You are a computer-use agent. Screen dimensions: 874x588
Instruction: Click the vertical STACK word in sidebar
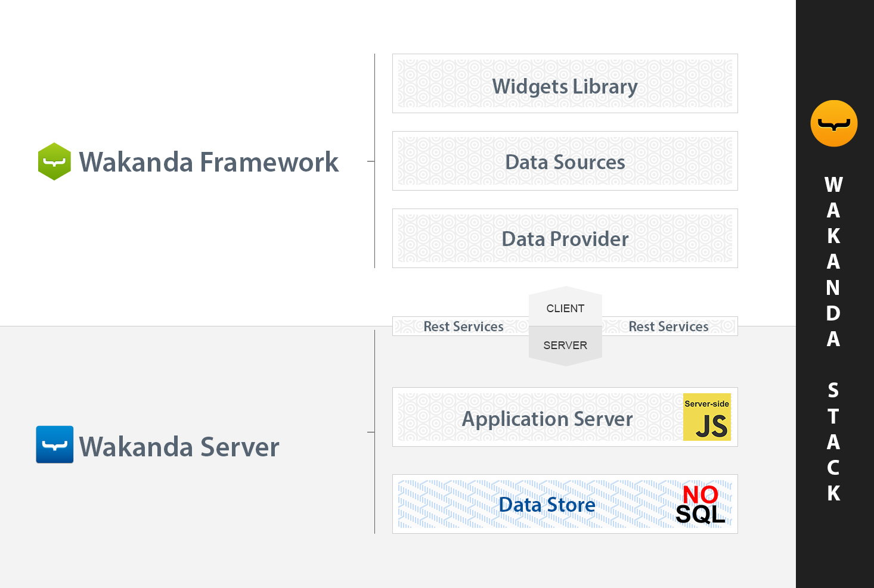tap(833, 441)
